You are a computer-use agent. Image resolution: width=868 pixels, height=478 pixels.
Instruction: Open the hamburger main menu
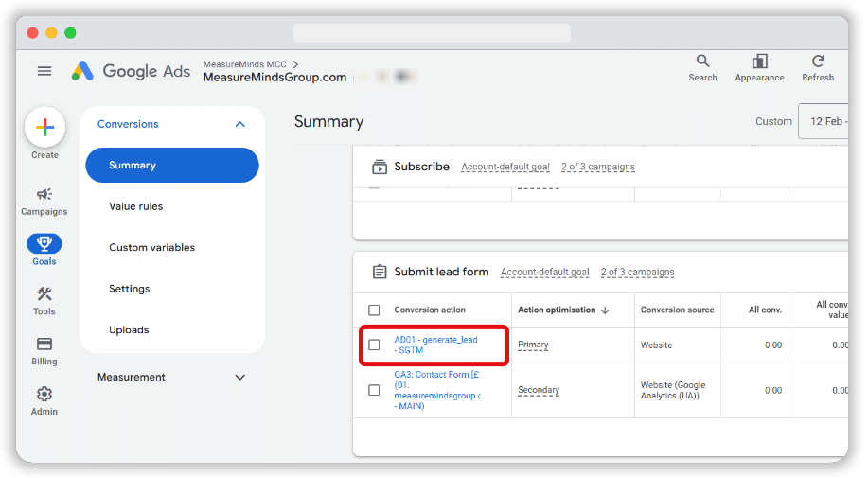(x=44, y=71)
